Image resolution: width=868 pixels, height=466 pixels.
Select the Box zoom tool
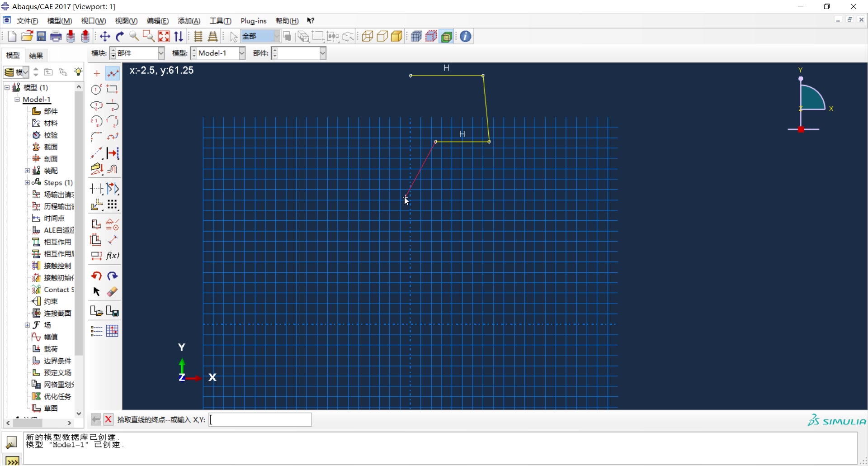pyautogui.click(x=149, y=37)
